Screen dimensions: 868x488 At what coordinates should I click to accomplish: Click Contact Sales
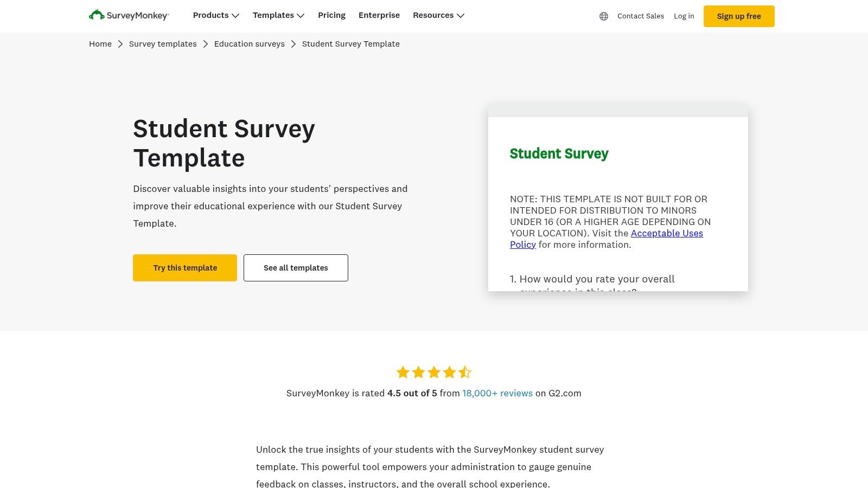pos(640,16)
